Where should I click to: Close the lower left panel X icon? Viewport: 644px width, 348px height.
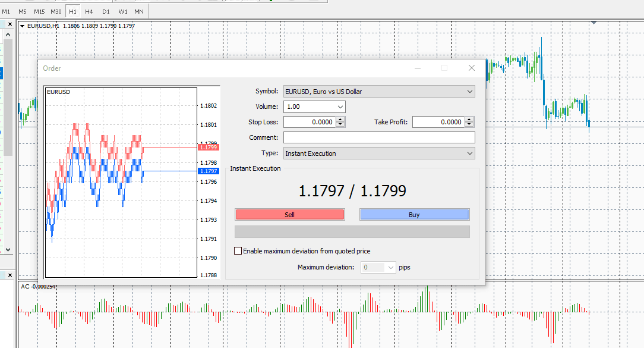10,275
